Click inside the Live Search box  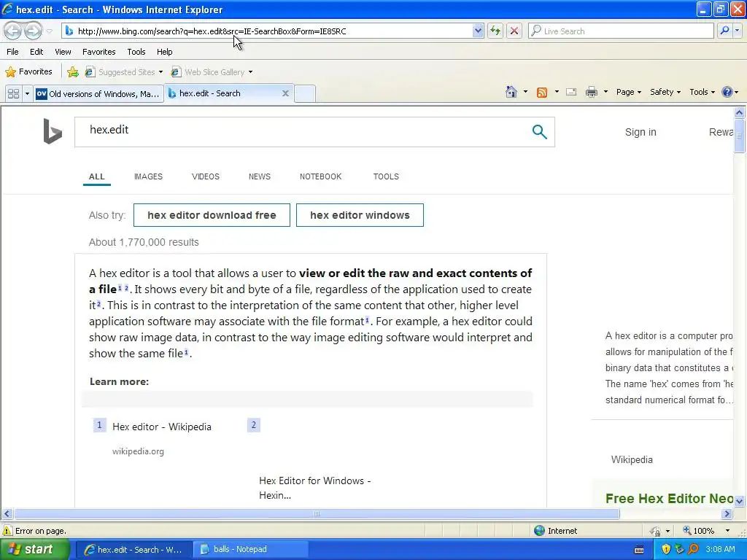click(x=621, y=31)
